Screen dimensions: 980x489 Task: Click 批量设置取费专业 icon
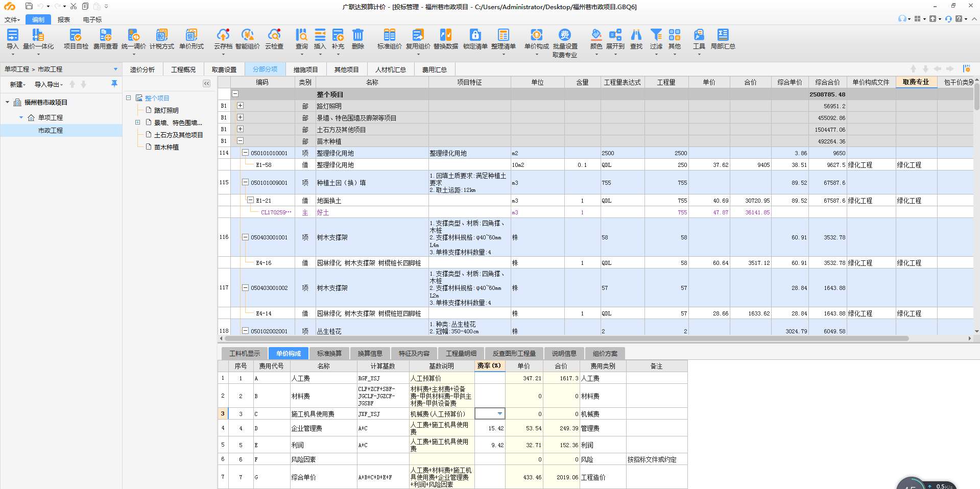[x=565, y=43]
